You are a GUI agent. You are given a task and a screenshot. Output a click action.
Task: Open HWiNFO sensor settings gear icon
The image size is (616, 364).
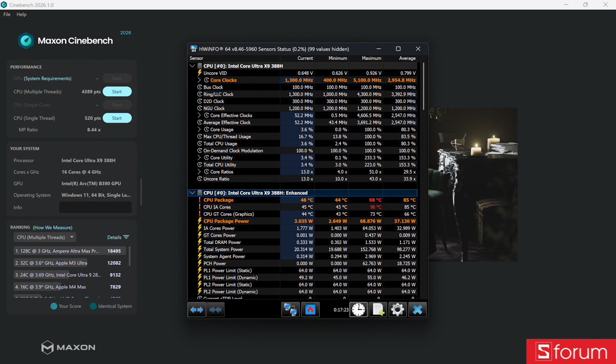coord(397,310)
